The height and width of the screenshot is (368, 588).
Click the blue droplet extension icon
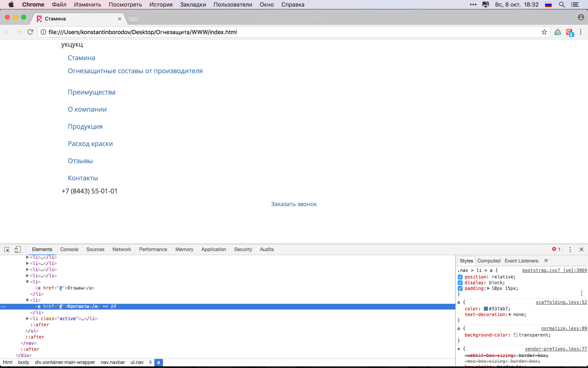pos(558,32)
